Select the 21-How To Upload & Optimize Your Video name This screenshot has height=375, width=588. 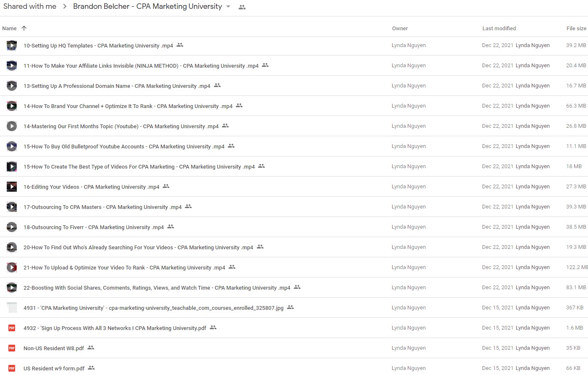(124, 268)
